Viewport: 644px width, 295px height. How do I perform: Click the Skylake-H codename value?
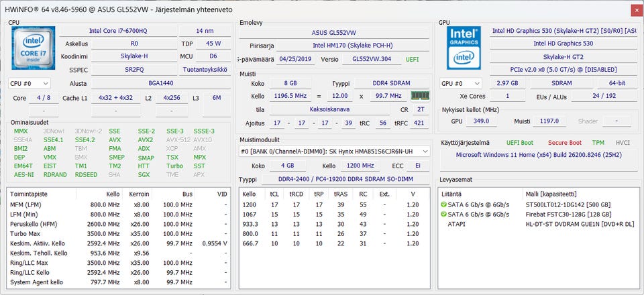(134, 56)
